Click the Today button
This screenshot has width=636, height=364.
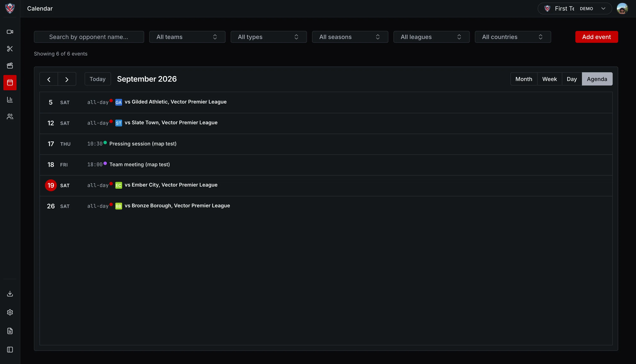pyautogui.click(x=98, y=79)
